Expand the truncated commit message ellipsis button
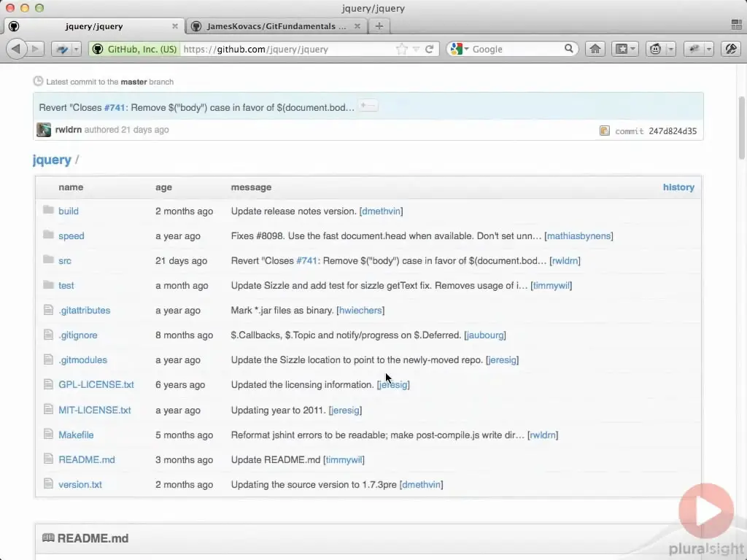 [368, 106]
